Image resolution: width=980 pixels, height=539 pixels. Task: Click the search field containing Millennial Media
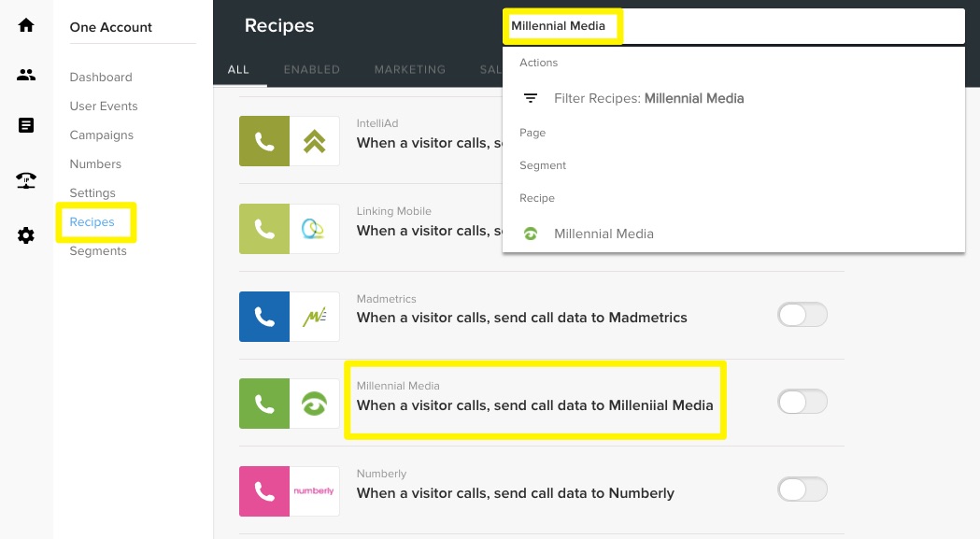tap(733, 26)
